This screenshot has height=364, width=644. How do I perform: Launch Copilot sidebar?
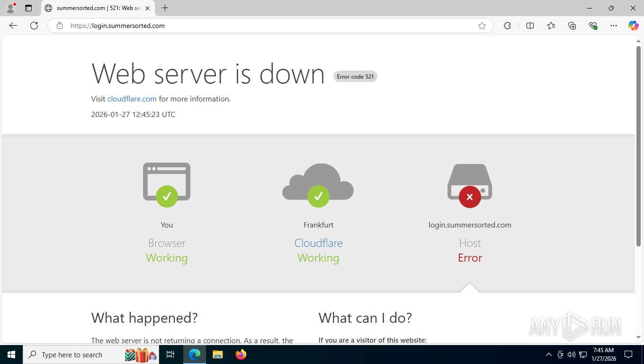(634, 26)
